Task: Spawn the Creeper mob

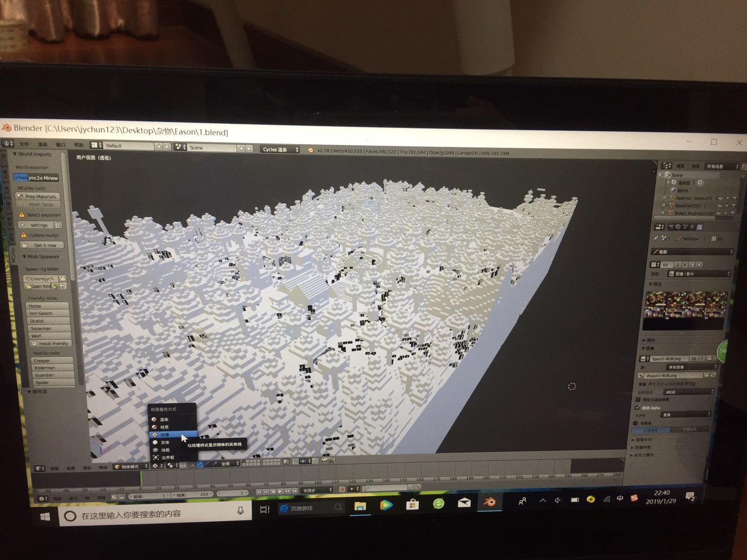Action: pyautogui.click(x=53, y=360)
